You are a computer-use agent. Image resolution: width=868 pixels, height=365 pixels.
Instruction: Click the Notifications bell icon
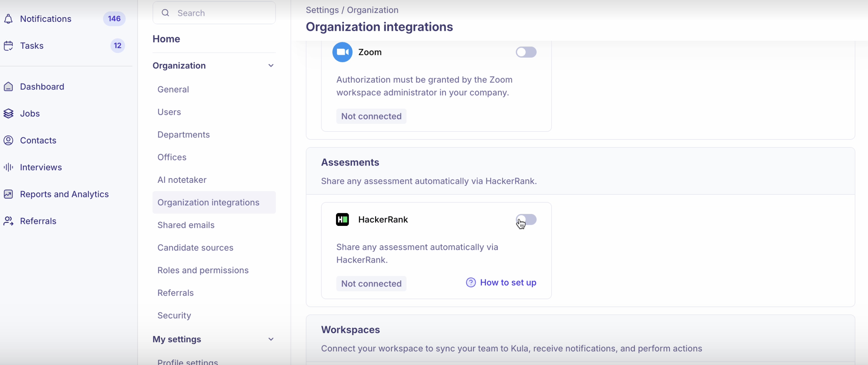8,19
